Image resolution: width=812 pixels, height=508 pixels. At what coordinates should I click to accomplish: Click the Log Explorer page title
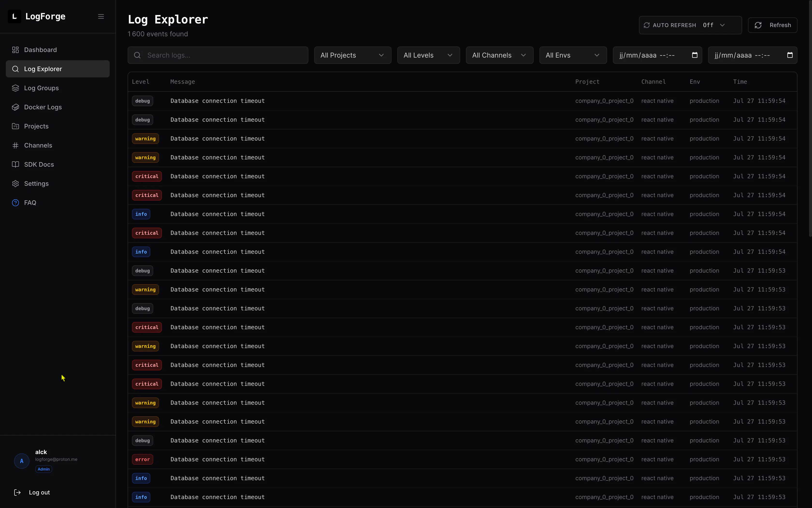coord(168,20)
